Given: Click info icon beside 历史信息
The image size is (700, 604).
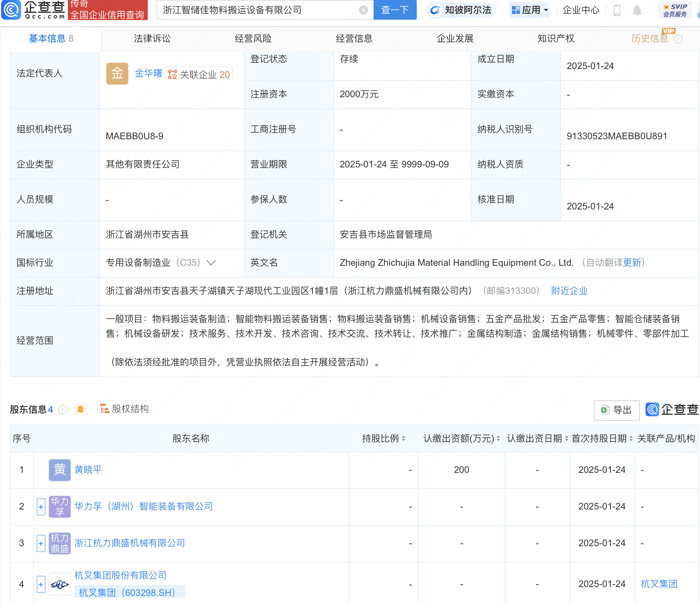Looking at the screenshot, I should (678, 39).
